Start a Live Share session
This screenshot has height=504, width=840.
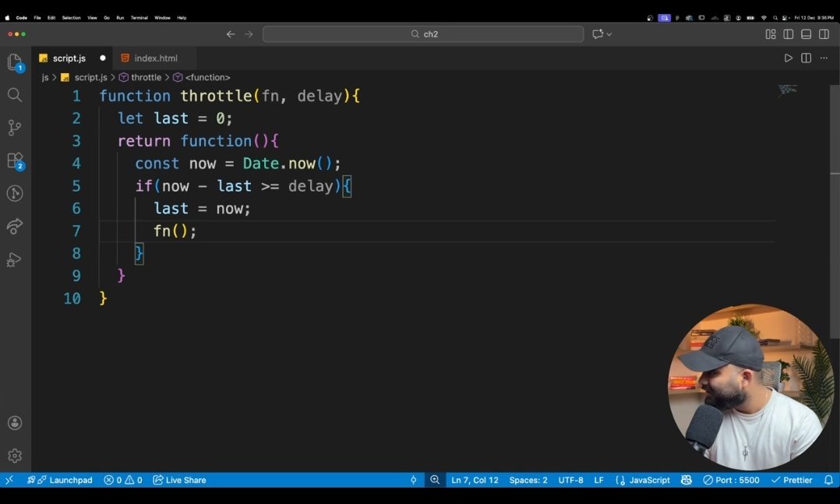coord(179,480)
